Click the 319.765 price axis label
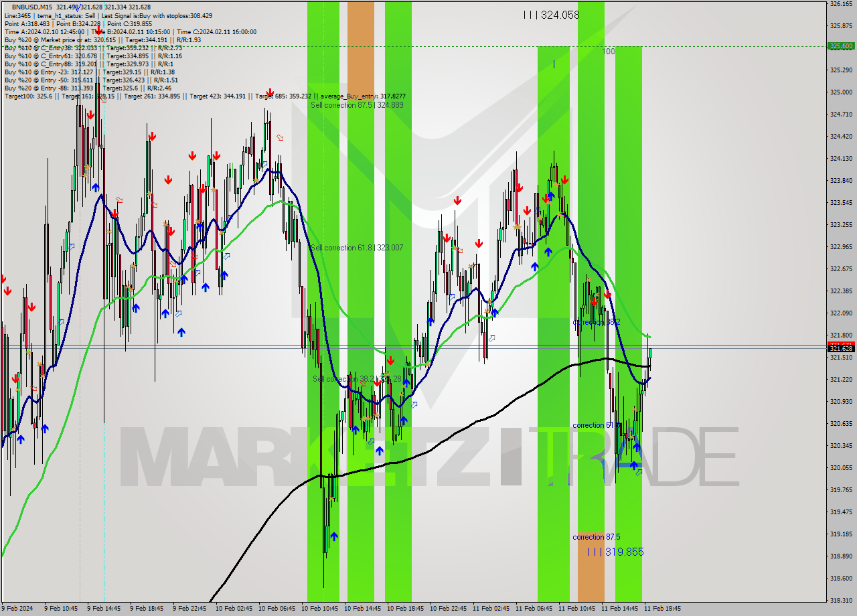Image resolution: width=857 pixels, height=616 pixels. point(841,489)
